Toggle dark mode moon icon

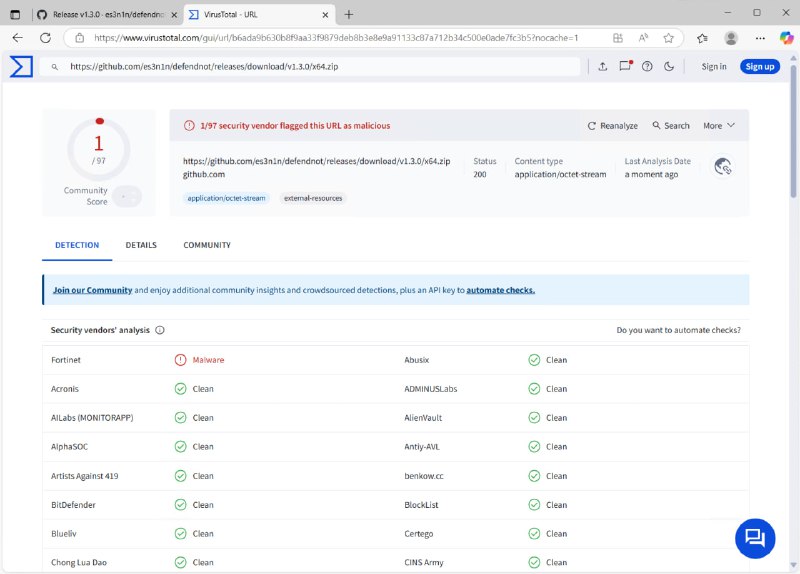click(x=669, y=66)
